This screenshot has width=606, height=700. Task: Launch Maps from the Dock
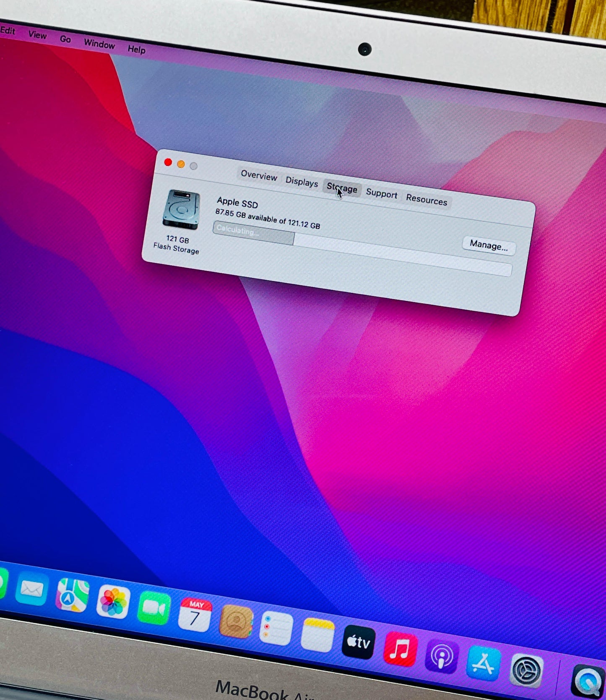point(72,595)
